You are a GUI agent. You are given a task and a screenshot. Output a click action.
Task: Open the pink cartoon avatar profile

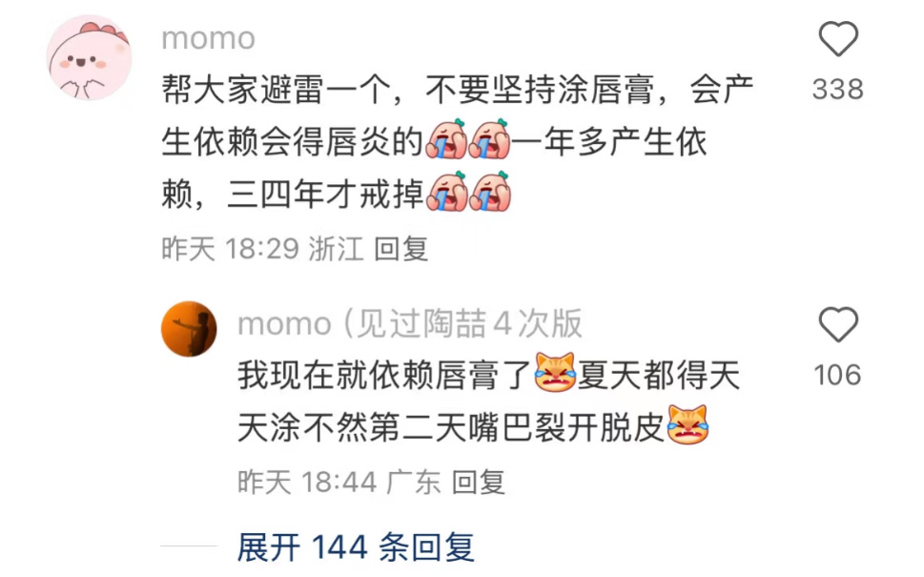[x=89, y=58]
